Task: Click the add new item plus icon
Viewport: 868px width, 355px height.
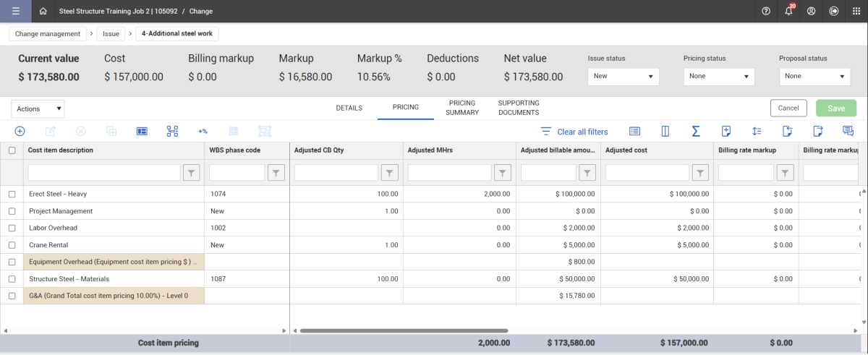Action: (20, 131)
